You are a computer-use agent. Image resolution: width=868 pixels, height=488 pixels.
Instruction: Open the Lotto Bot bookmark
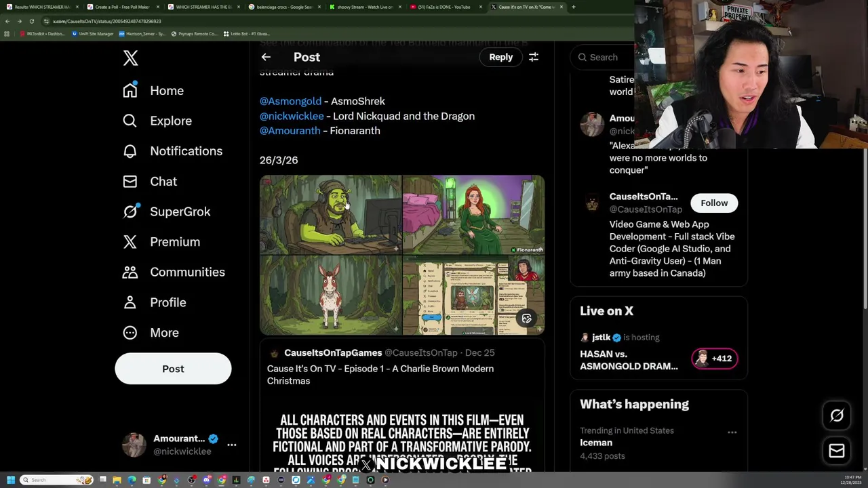247,33
